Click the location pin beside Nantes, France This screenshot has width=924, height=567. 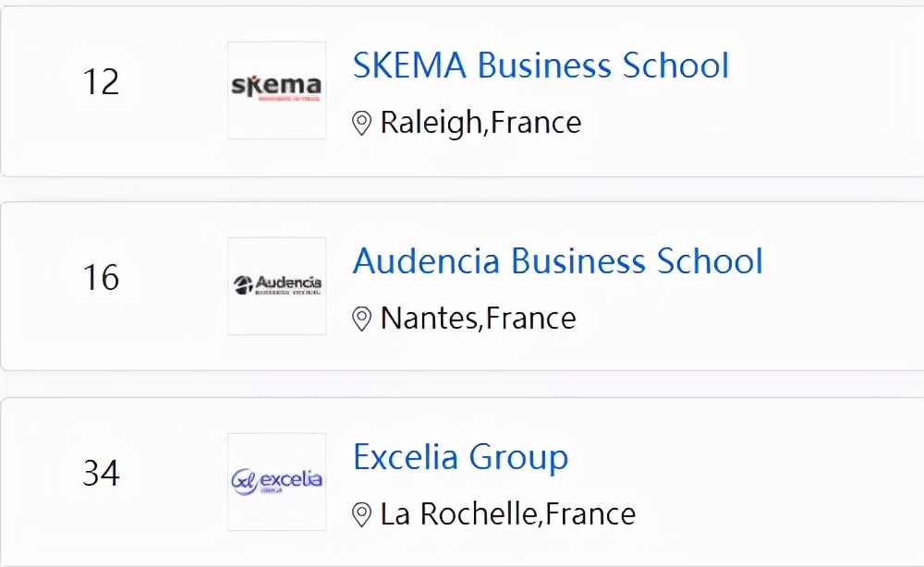pyautogui.click(x=362, y=319)
